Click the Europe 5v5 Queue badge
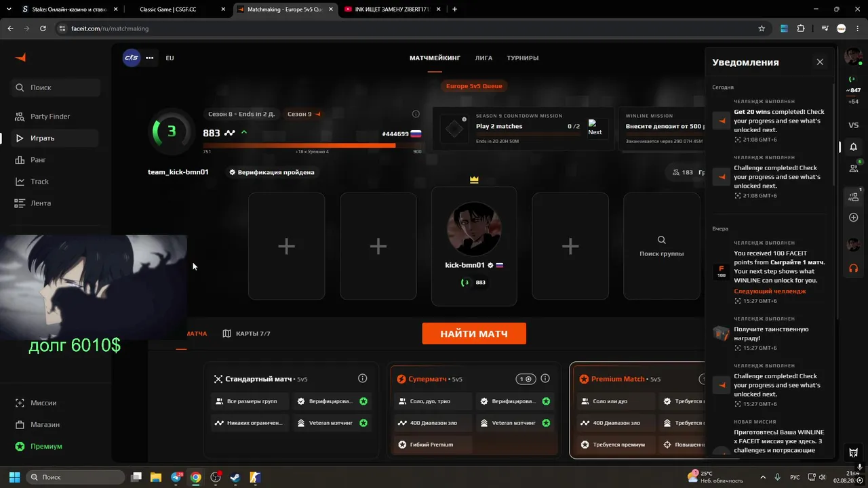 [x=474, y=86]
